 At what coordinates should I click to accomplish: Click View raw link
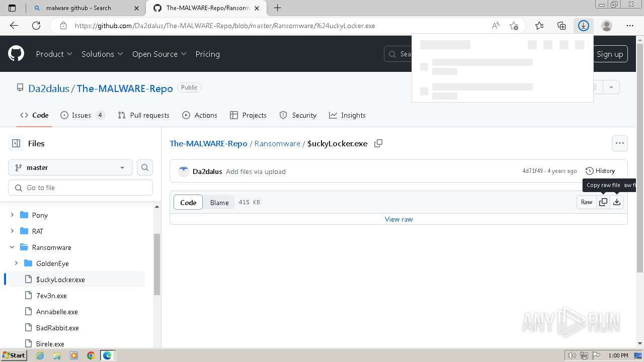(398, 219)
